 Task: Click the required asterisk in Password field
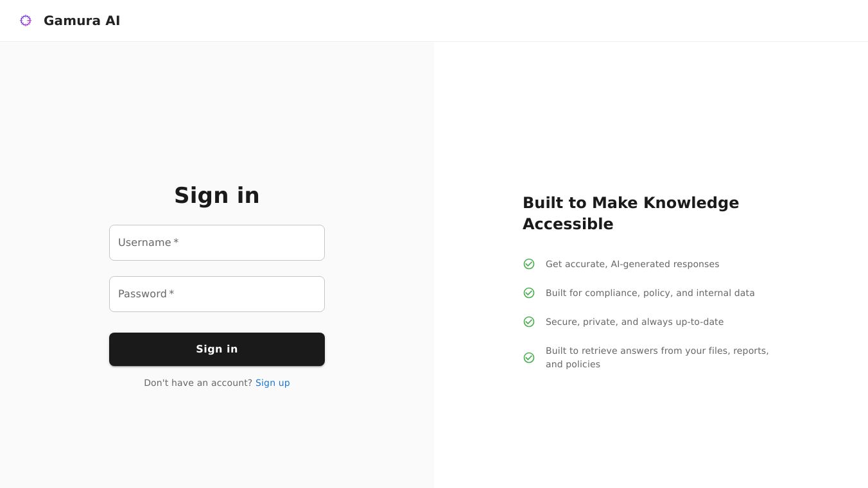pos(171,293)
